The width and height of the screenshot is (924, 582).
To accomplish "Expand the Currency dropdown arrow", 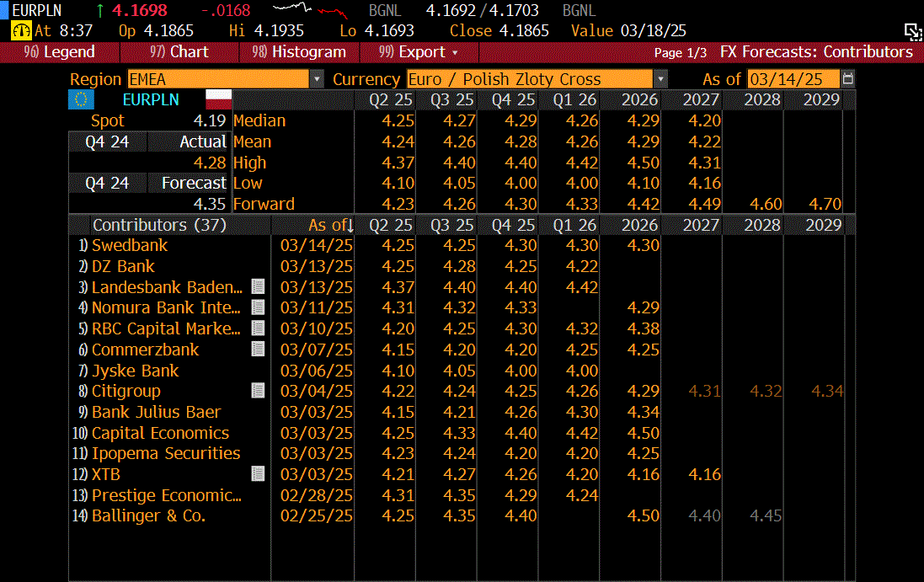I will [660, 79].
